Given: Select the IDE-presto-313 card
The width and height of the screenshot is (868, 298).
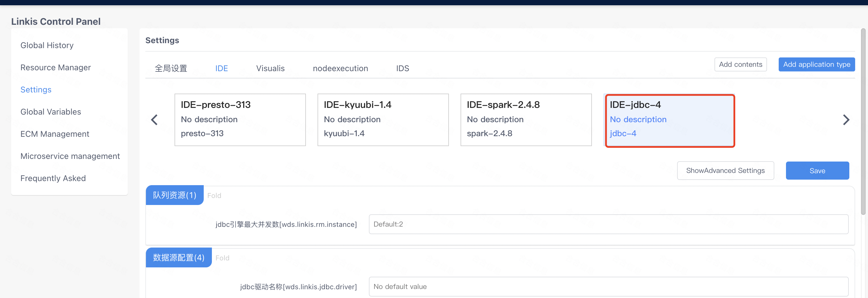Looking at the screenshot, I should 240,120.
